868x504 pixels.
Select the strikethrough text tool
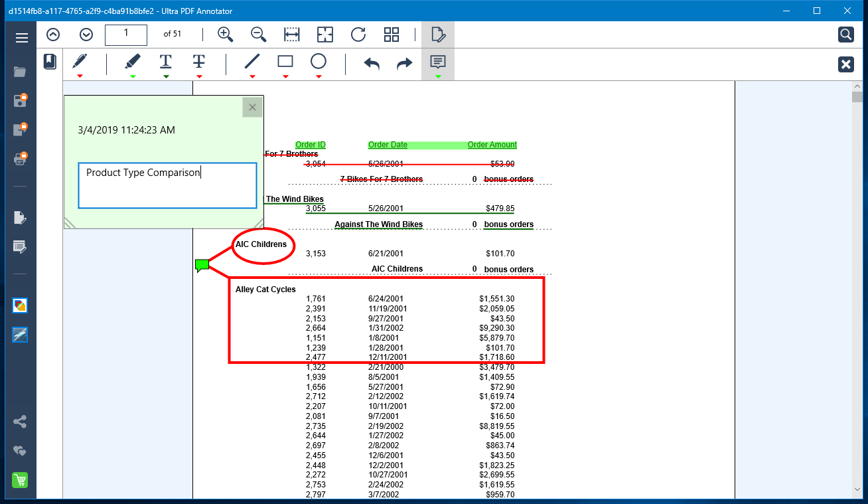(x=199, y=63)
